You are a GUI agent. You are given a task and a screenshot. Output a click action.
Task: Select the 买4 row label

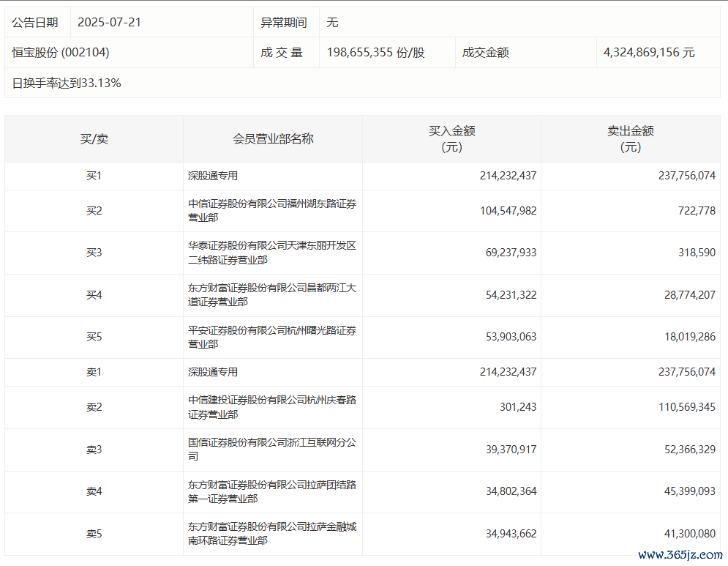(94, 295)
